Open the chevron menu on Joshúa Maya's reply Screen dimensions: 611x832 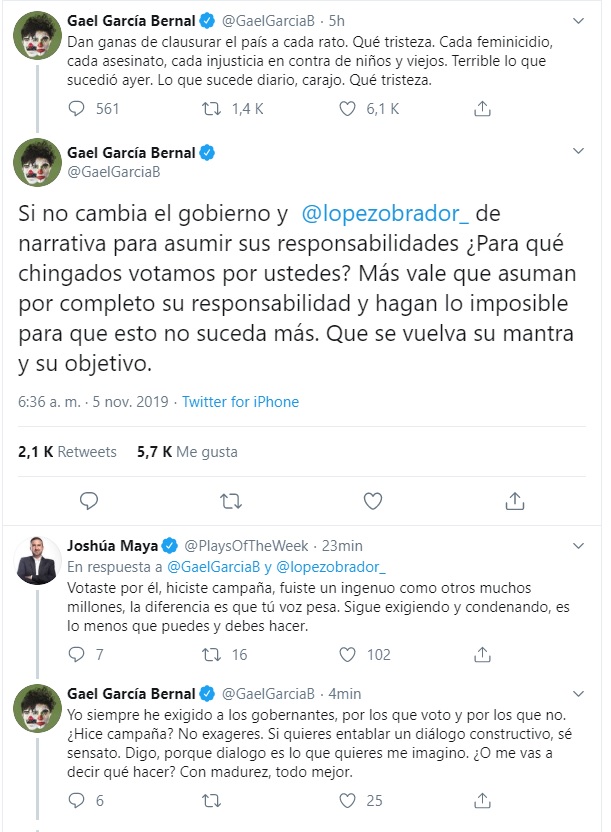point(577,545)
